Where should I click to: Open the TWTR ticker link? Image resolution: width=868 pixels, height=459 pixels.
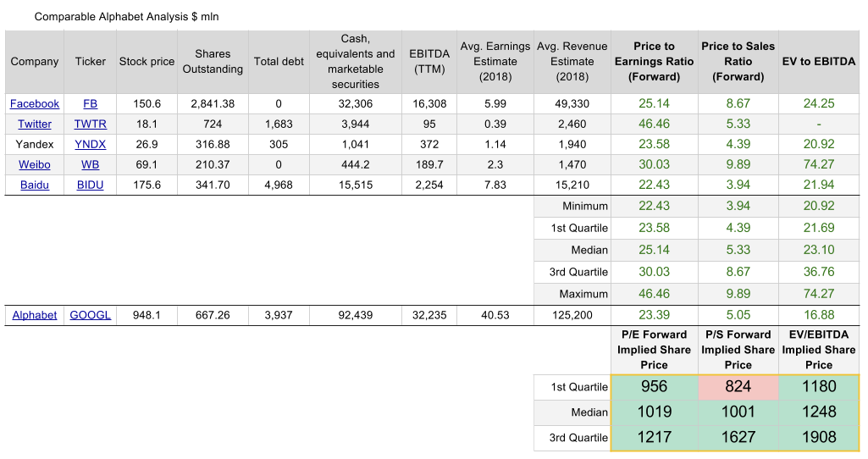[90, 124]
